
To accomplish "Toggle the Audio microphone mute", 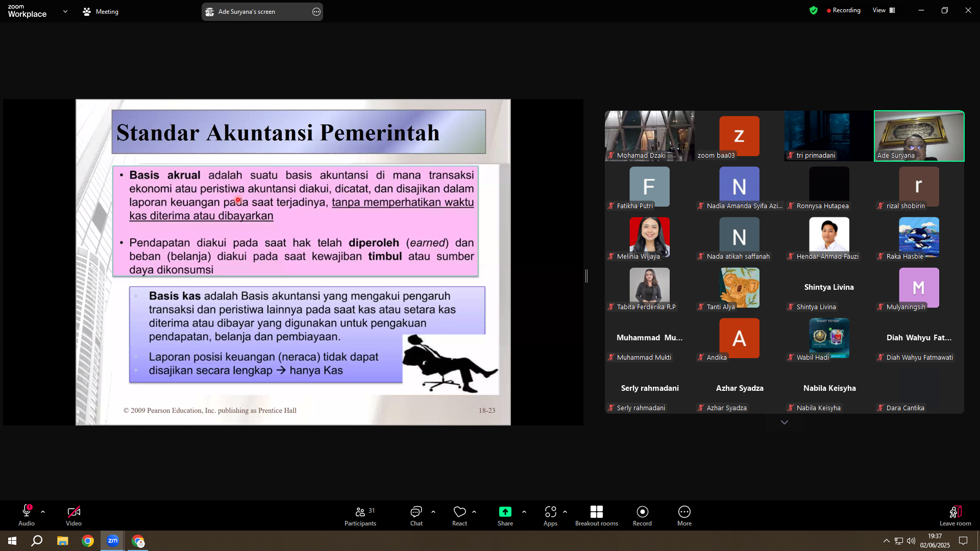I will coord(27,516).
